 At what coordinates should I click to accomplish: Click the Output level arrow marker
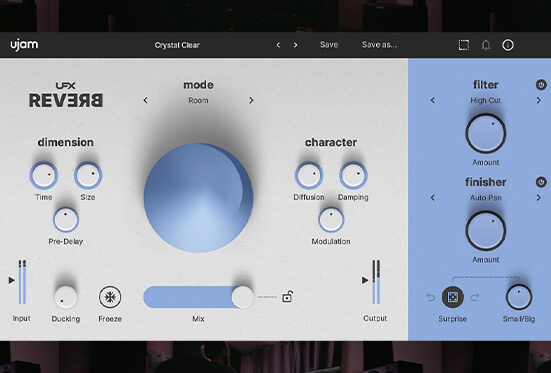[365, 280]
